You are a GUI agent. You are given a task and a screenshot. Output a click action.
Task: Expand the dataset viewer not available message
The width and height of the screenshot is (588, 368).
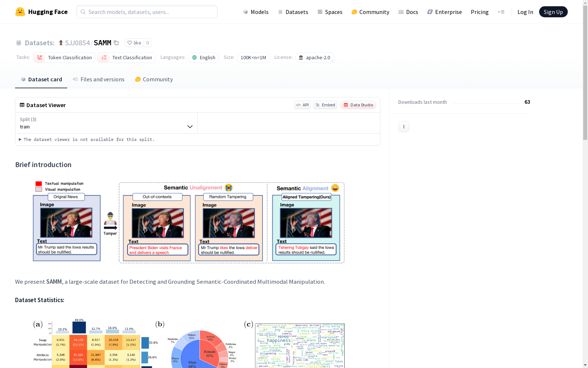(87, 139)
